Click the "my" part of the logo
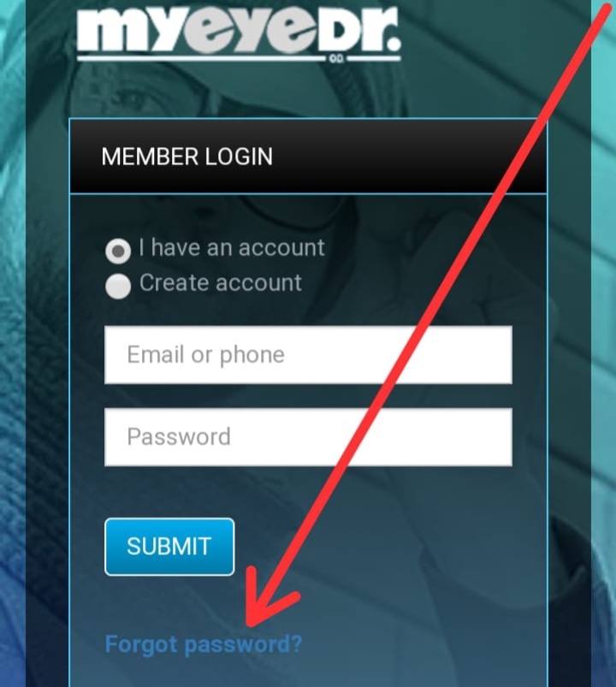This screenshot has width=616, height=687. coord(129,30)
